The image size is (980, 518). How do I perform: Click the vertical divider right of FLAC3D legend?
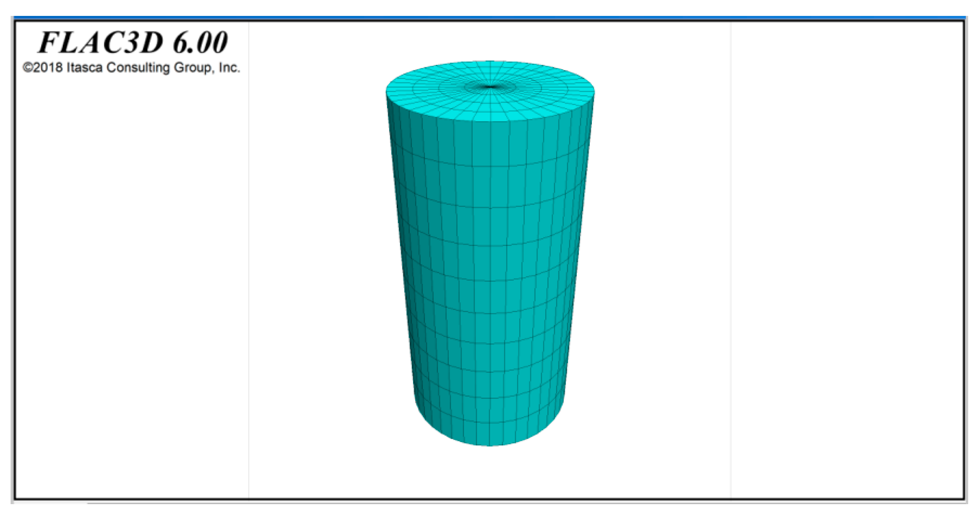click(x=249, y=261)
